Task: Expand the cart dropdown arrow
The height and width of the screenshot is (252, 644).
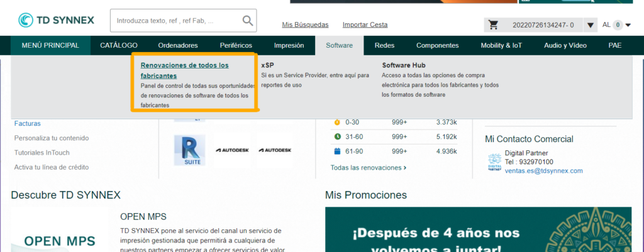Action: (590, 25)
